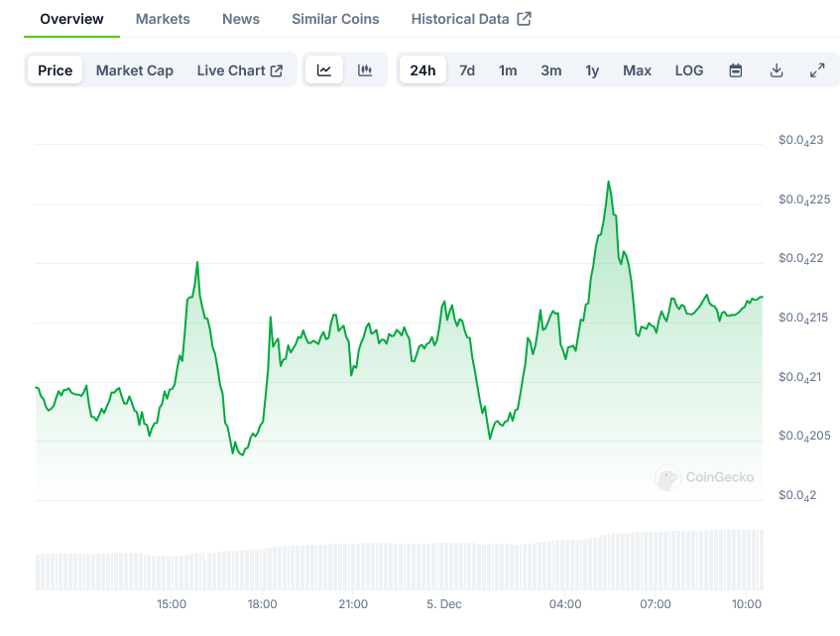Select the Price view toggle
840x636 pixels.
(56, 70)
